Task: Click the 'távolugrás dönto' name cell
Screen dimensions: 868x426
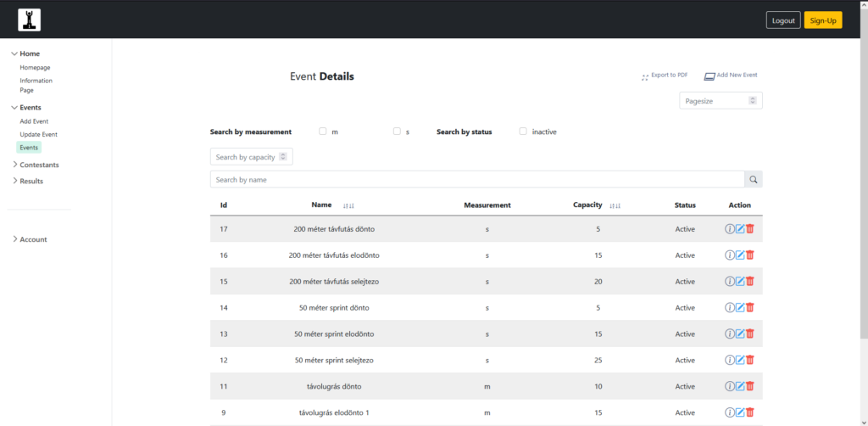Action: [336, 386]
